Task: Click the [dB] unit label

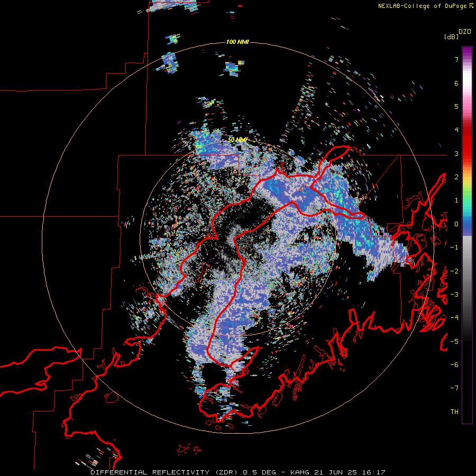Action: (x=452, y=36)
